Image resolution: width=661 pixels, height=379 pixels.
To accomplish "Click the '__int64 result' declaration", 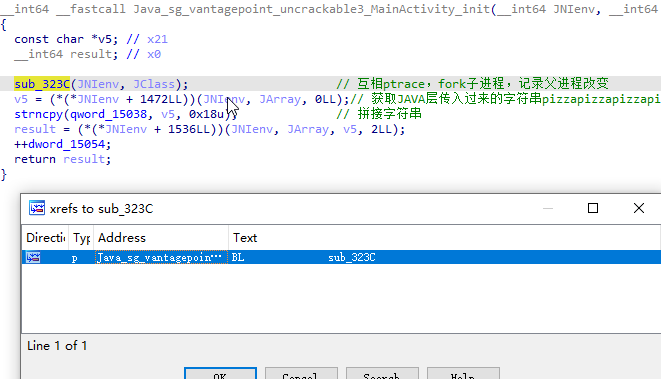I will (66, 54).
